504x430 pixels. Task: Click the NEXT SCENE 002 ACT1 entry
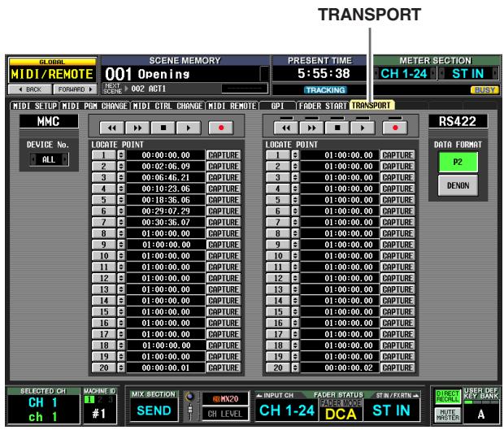(x=148, y=89)
